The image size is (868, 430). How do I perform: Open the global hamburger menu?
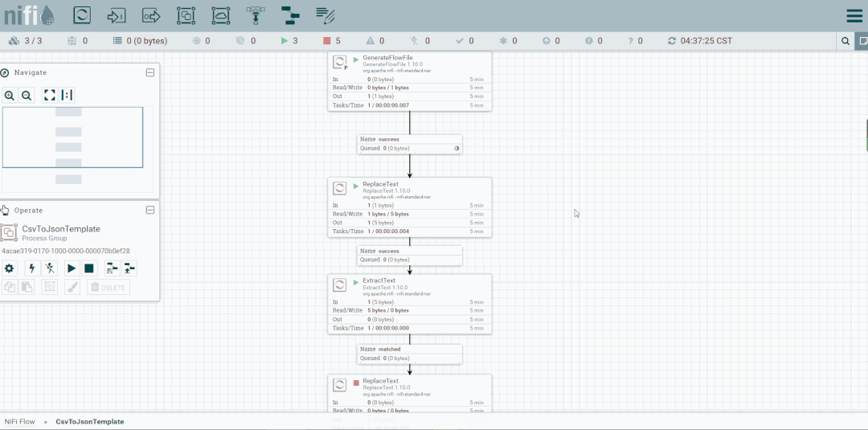pos(854,16)
